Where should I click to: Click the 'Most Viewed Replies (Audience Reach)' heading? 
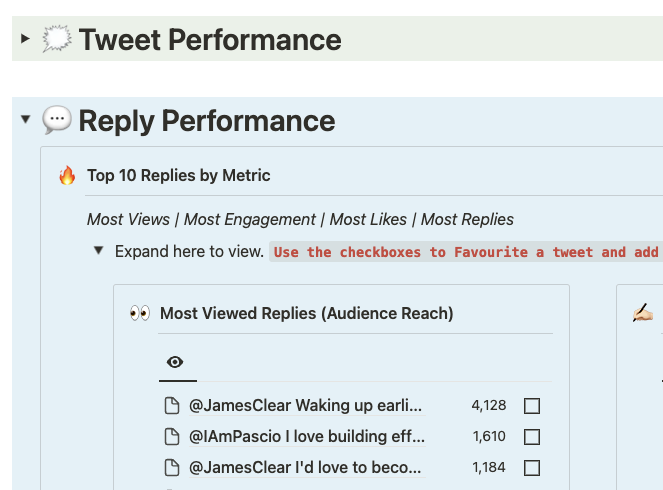tap(306, 314)
